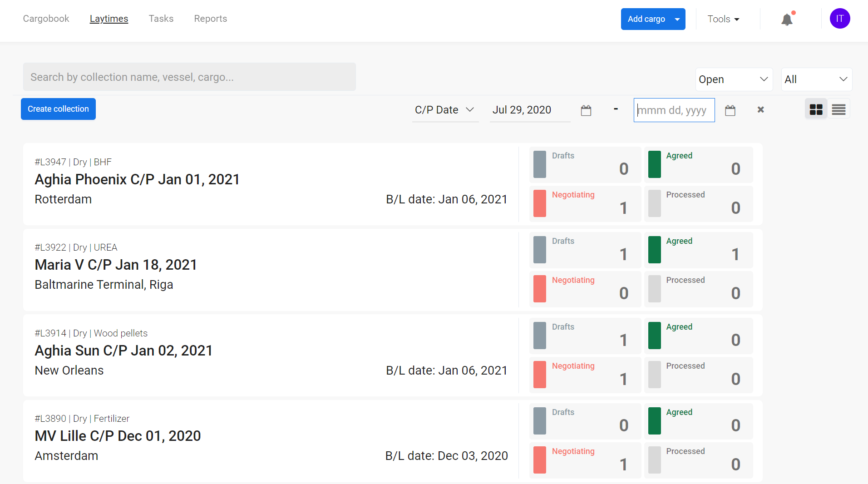Viewport: 868px width, 484px height.
Task: Navigate to the Reports tab
Action: [x=210, y=19]
